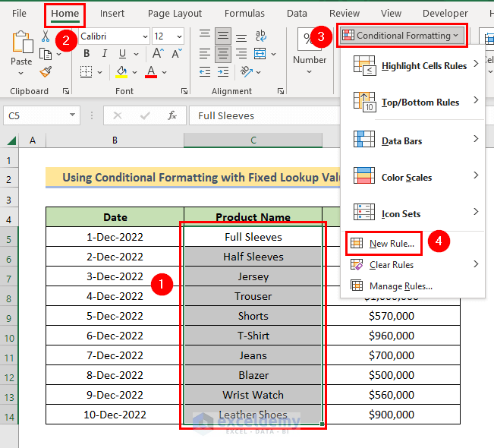Click the Wrap Text icon
The width and height of the screenshot is (494, 448).
[x=260, y=36]
